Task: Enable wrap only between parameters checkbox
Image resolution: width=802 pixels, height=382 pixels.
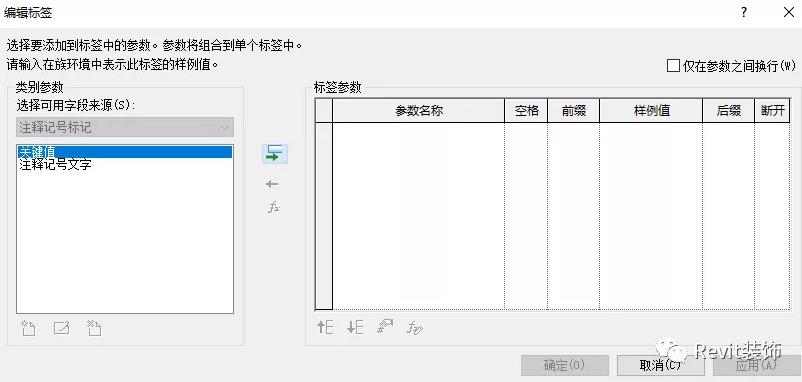Action: pos(673,66)
